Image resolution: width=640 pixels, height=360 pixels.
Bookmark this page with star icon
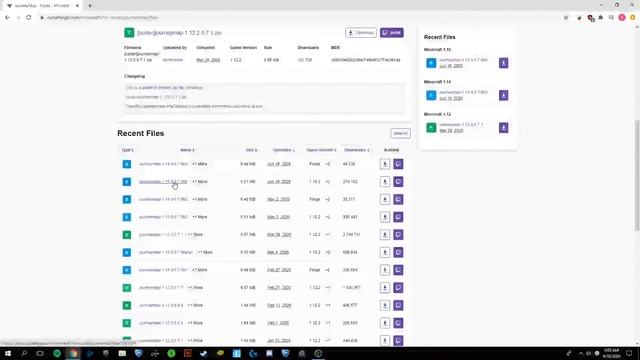(x=566, y=18)
